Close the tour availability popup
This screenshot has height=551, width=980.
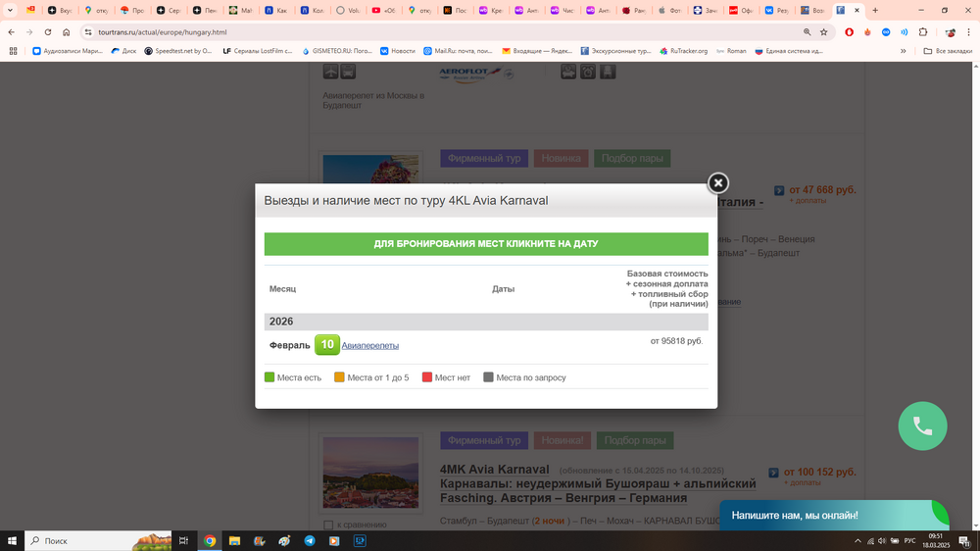click(x=717, y=183)
